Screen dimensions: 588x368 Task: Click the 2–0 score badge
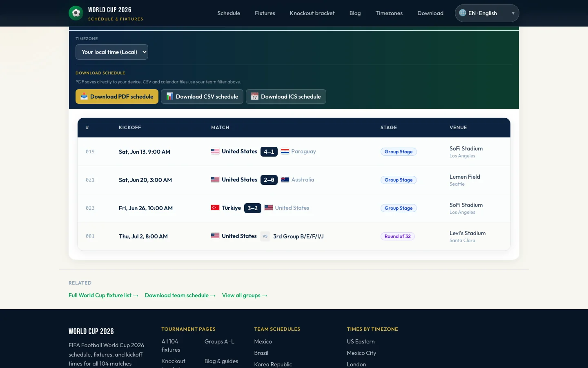[269, 180]
